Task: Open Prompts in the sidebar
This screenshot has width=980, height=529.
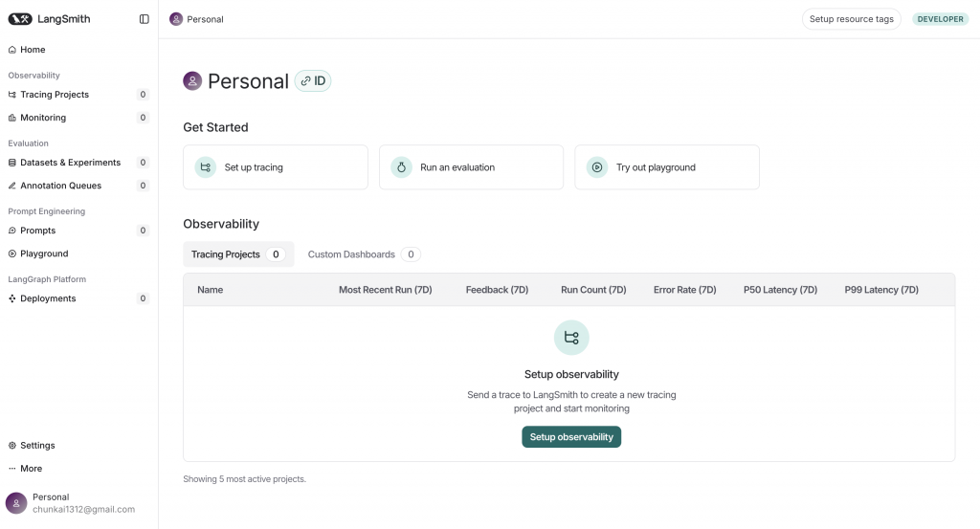Action: (x=78, y=231)
